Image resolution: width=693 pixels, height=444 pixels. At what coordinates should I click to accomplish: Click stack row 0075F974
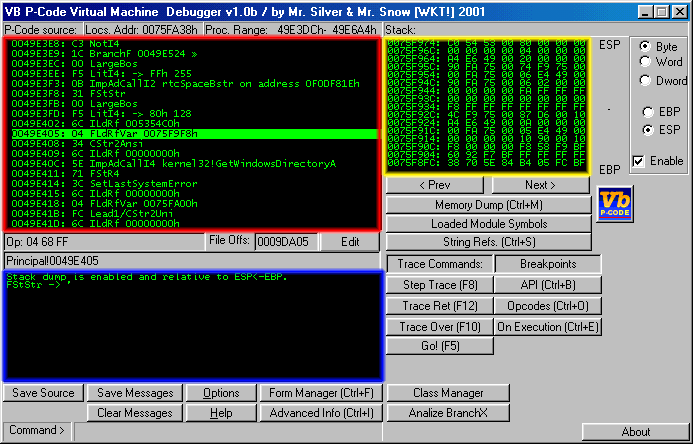pos(487,43)
